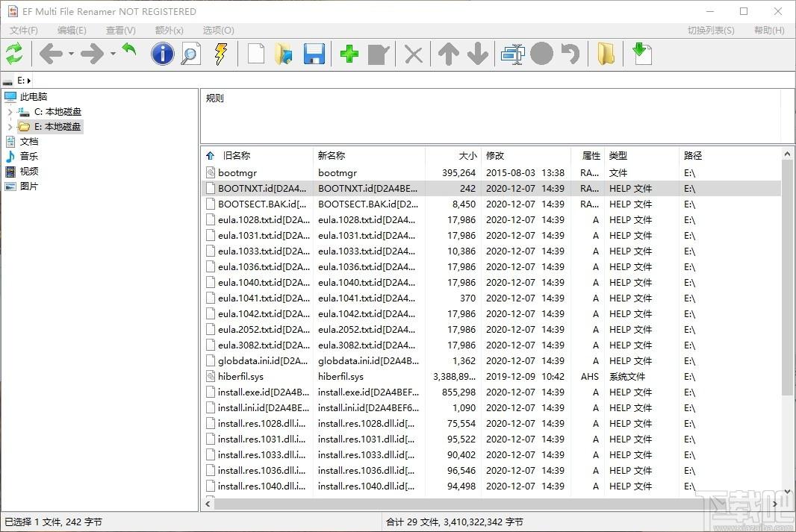Open the 文件(F) menu
Image resolution: width=796 pixels, height=532 pixels.
[24, 31]
